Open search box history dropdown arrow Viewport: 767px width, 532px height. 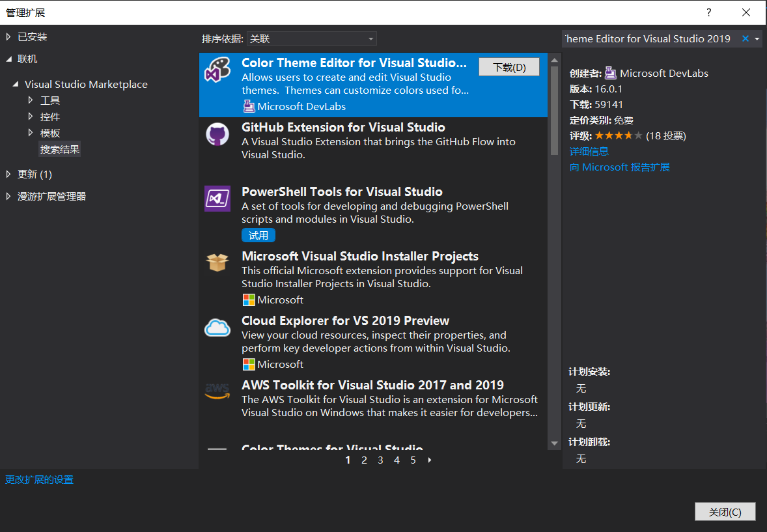coord(757,38)
